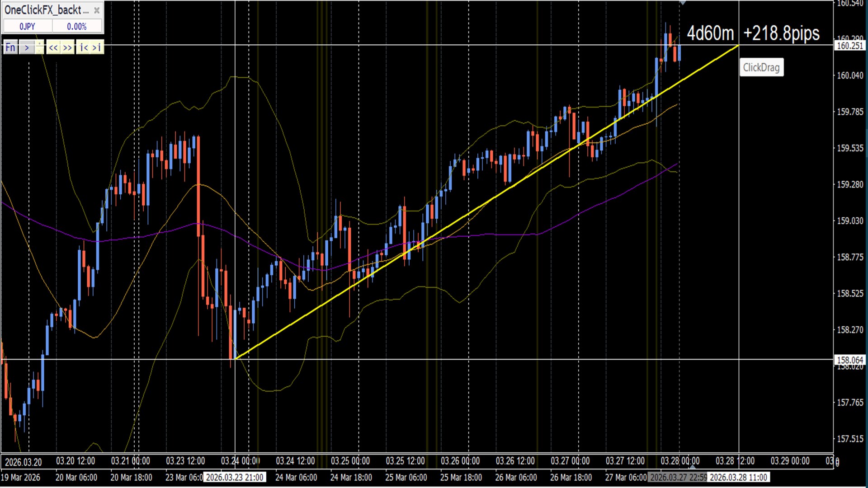Click the ClickDrag button
The image size is (868, 488).
[761, 68]
